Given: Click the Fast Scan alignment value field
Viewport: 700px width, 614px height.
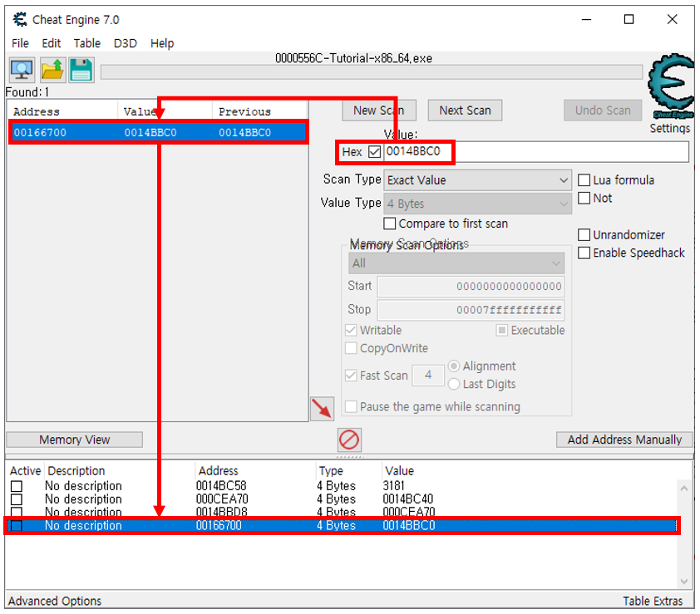Looking at the screenshot, I should click(x=428, y=376).
